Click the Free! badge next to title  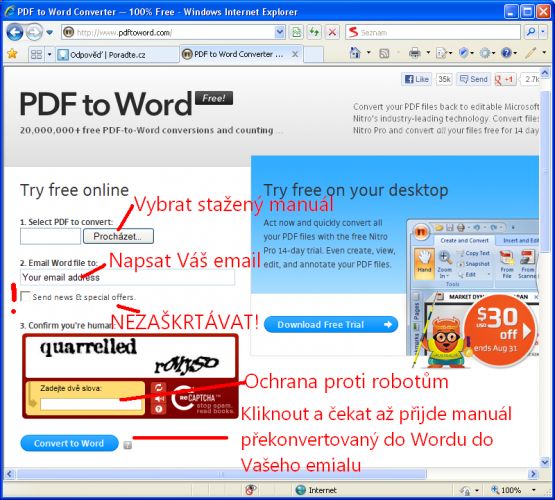(x=214, y=98)
